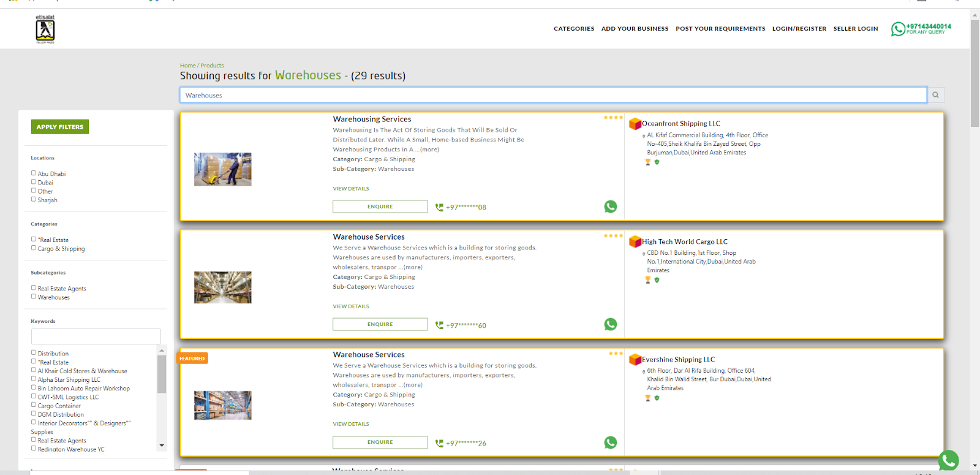Screen dimensions: 980x475
Task: Open the Products breadcrumb link
Action: [212, 66]
